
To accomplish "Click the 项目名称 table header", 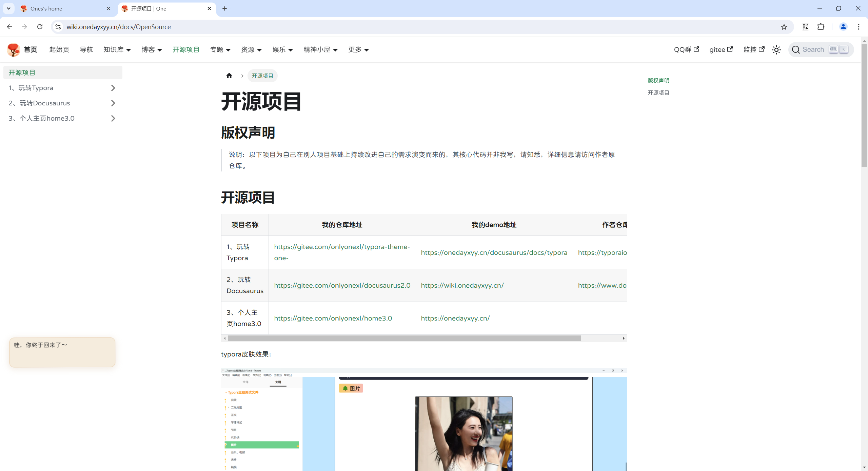I will (245, 225).
